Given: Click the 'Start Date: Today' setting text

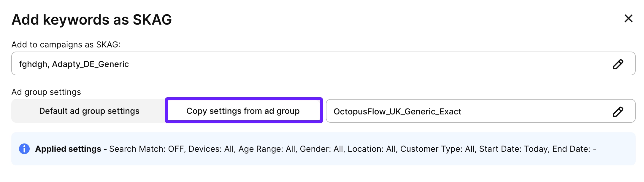Looking at the screenshot, I should [514, 149].
